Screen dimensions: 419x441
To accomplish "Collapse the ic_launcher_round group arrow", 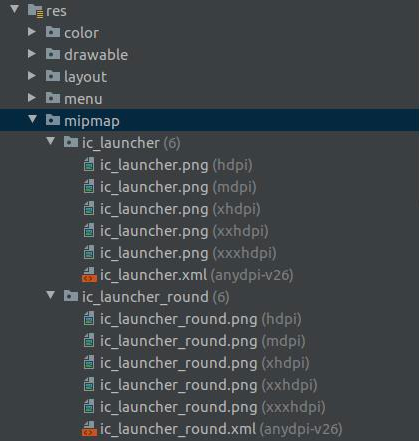I will (51, 295).
